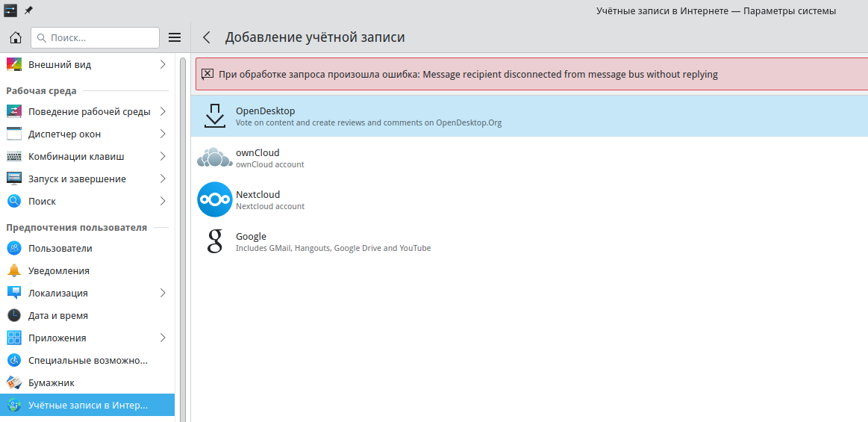Click the error banner message text
Image resolution: width=868 pixels, height=422 pixels.
pyautogui.click(x=468, y=74)
